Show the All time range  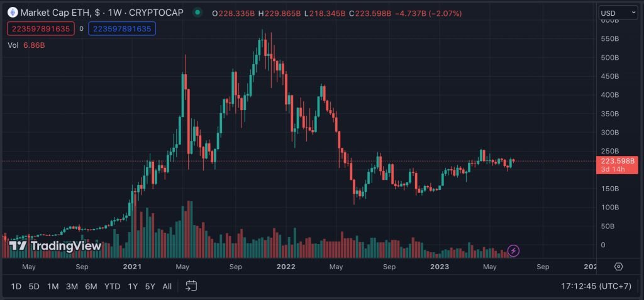tap(167, 286)
